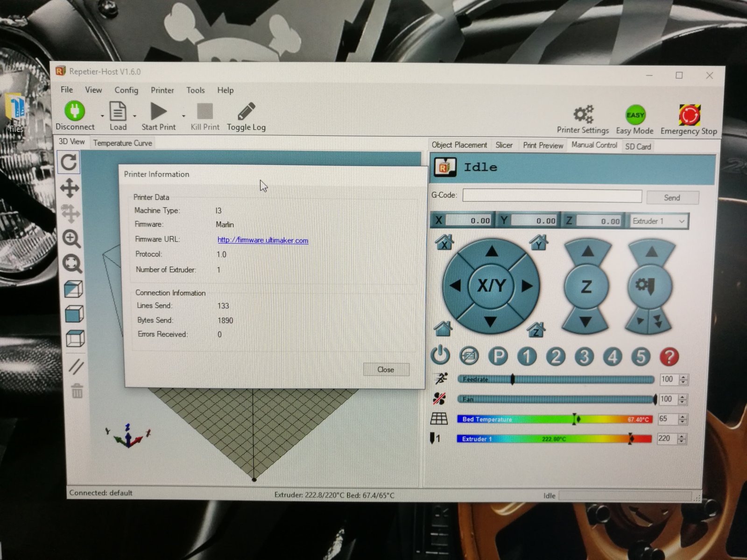Switch to Object Placement tab
The width and height of the screenshot is (747, 560).
pos(459,145)
